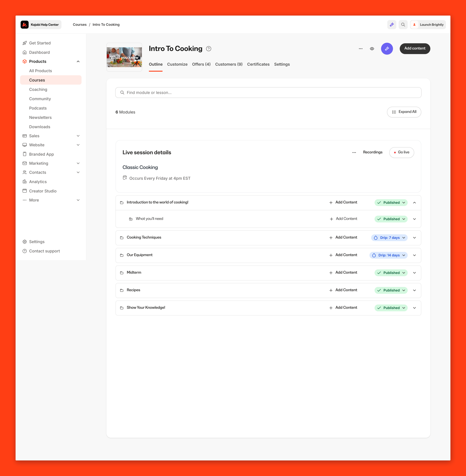Open the Customers (9) tab
This screenshot has height=476, width=466.
click(x=229, y=64)
